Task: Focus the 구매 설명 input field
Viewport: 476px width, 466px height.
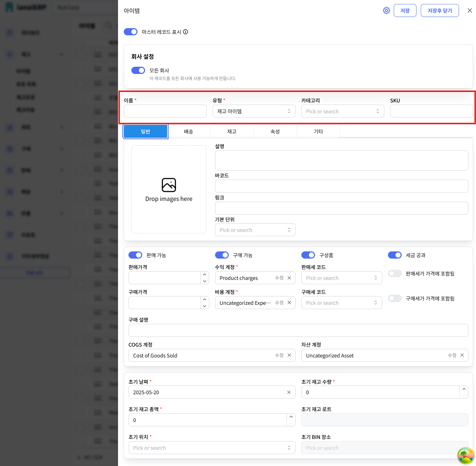Action: (298, 330)
